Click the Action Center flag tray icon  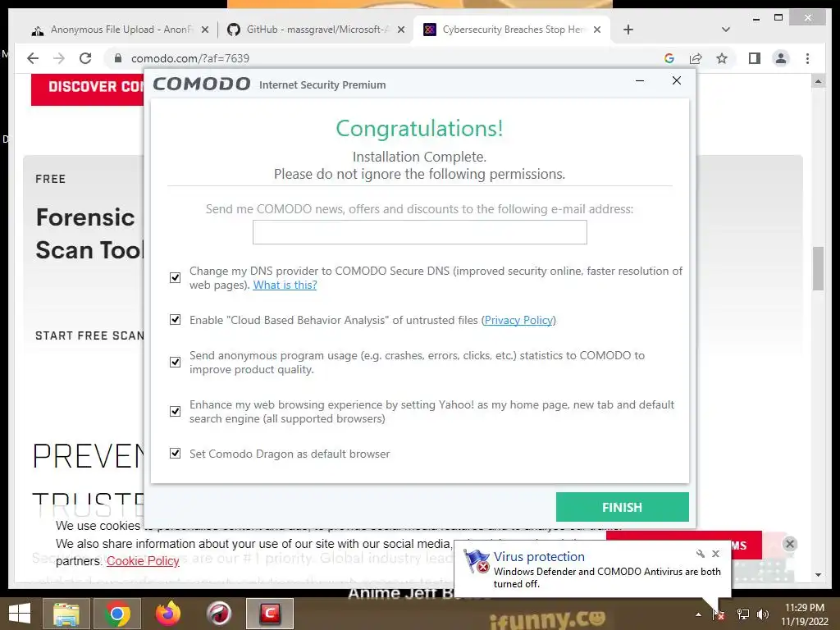pos(719,614)
